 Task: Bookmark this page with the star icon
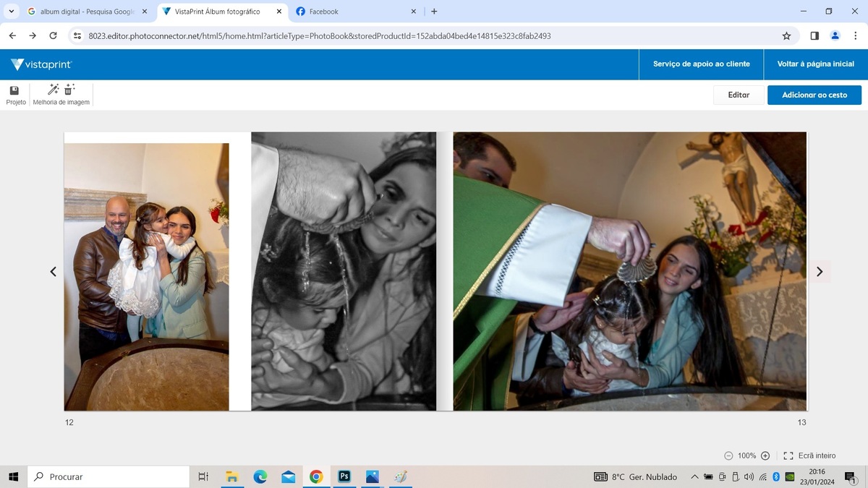786,35
